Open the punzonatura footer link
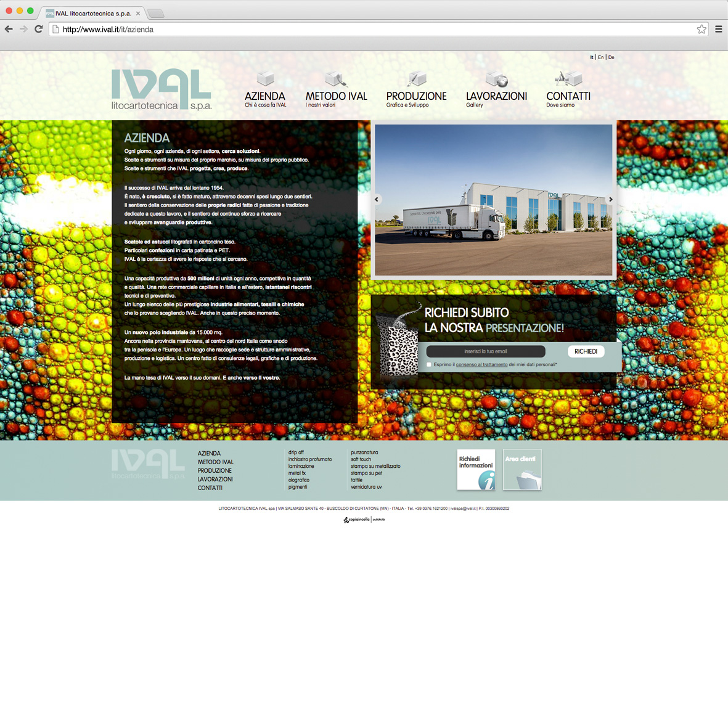The height and width of the screenshot is (728, 728). coord(364,452)
